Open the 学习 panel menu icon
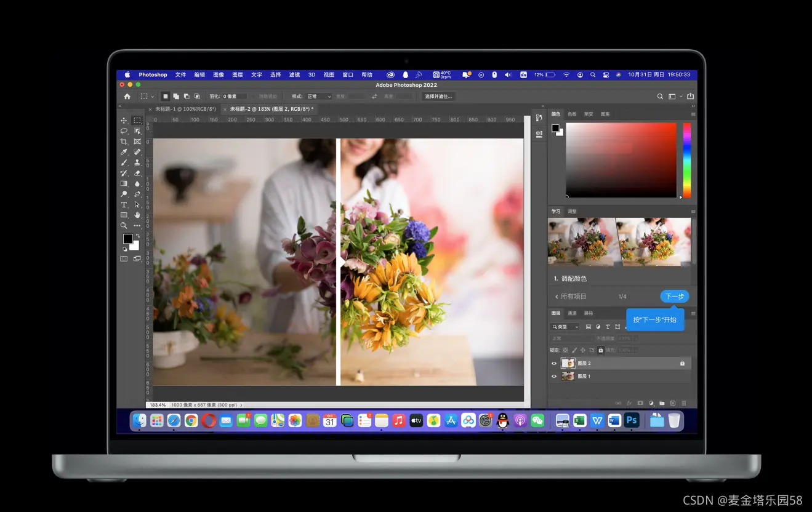Viewport: 812px width, 512px height. pyautogui.click(x=693, y=212)
